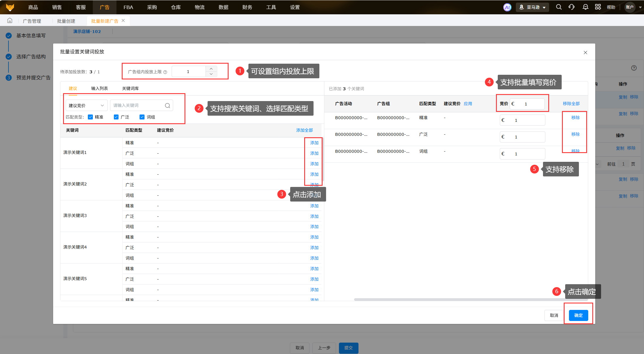This screenshot has height=354, width=644.
Task: Open the top bar search icon
Action: pyautogui.click(x=559, y=7)
